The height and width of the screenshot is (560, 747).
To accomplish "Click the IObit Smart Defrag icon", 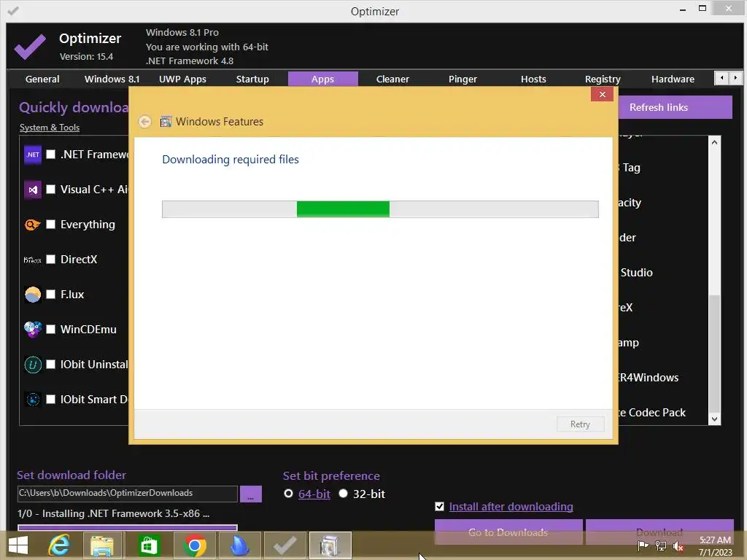I will click(x=32, y=400).
